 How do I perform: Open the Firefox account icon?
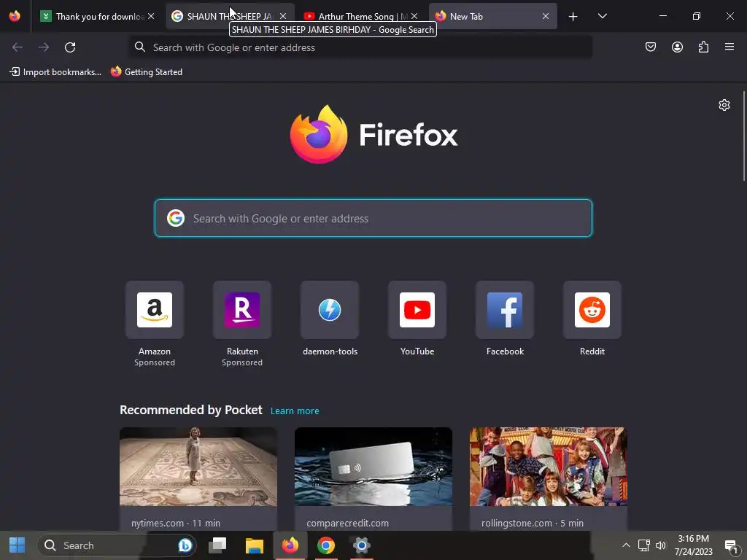click(677, 47)
